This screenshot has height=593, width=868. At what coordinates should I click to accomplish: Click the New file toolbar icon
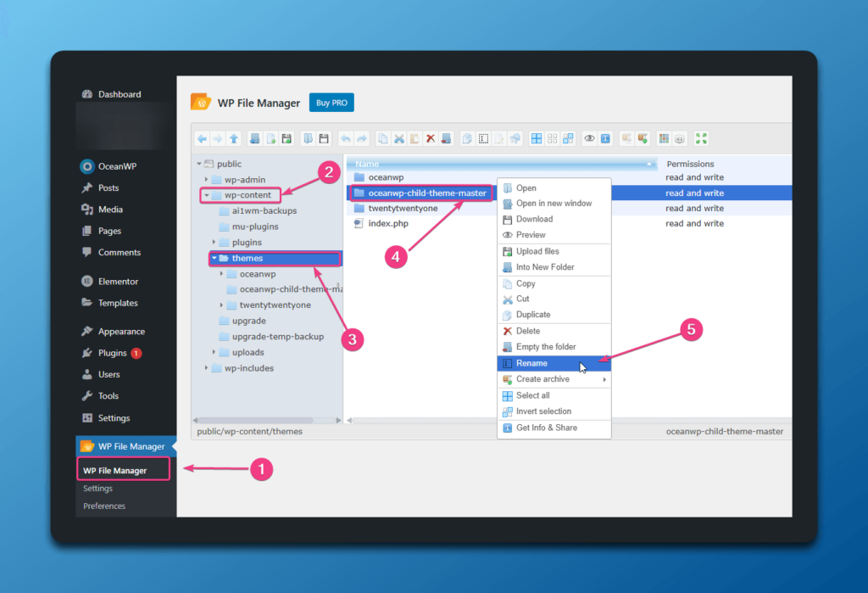click(270, 138)
